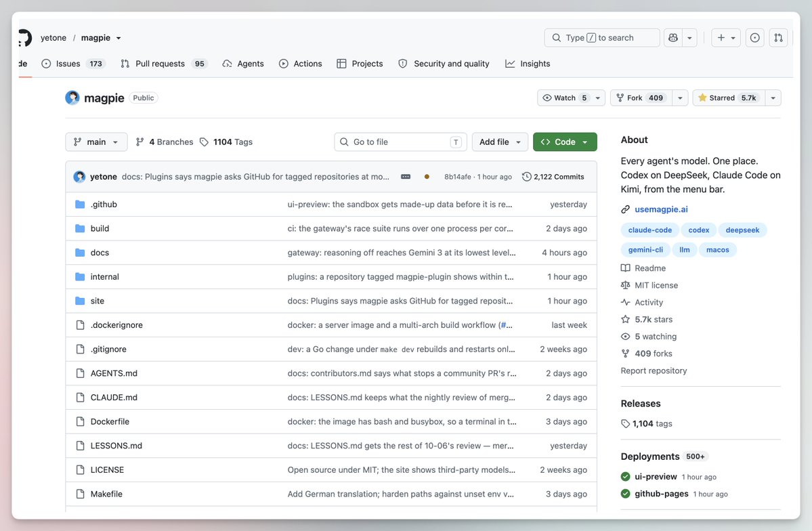Focus the Type / to search field

tap(602, 38)
